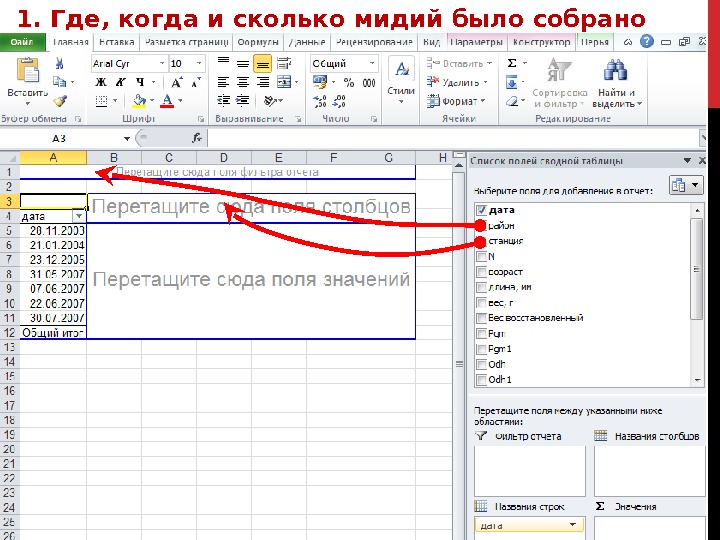
Task: Toggle underline (Ч) formatting
Action: [x=140, y=82]
